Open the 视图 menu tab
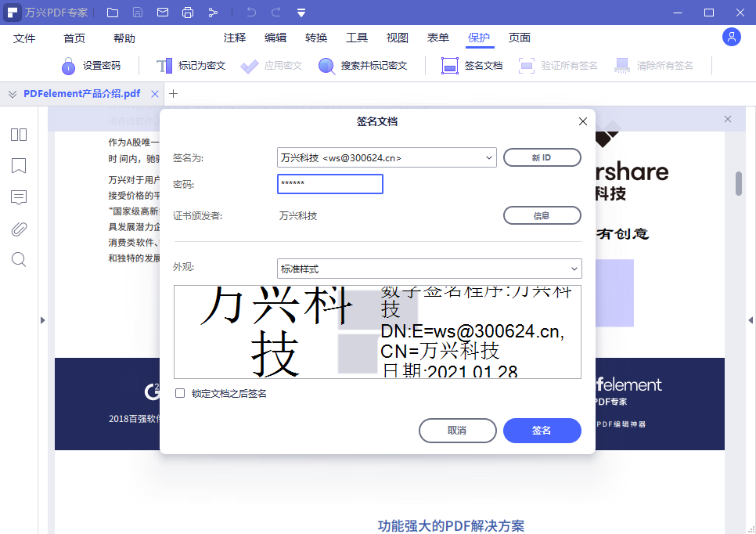The height and width of the screenshot is (534, 756). (x=397, y=37)
